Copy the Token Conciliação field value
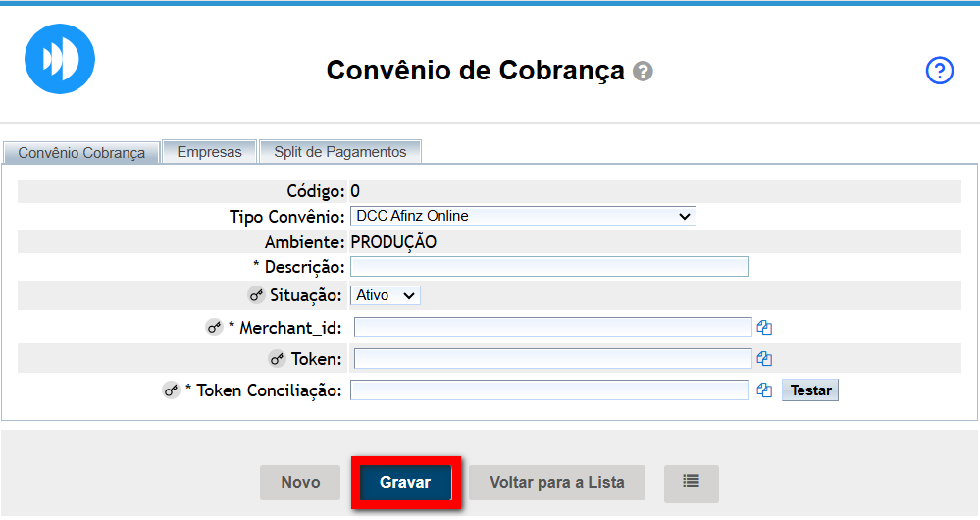The width and height of the screenshot is (980, 520). pos(765,390)
